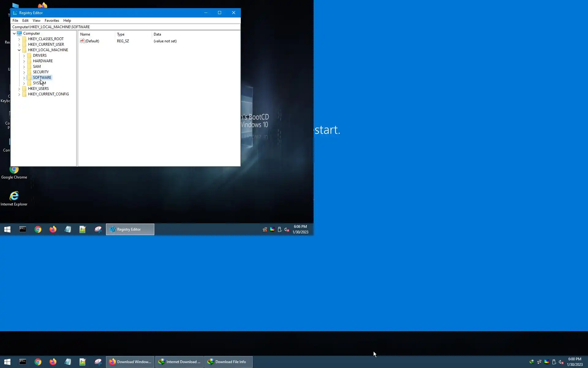Click Chrome icon in bottom taskbar

(38, 362)
